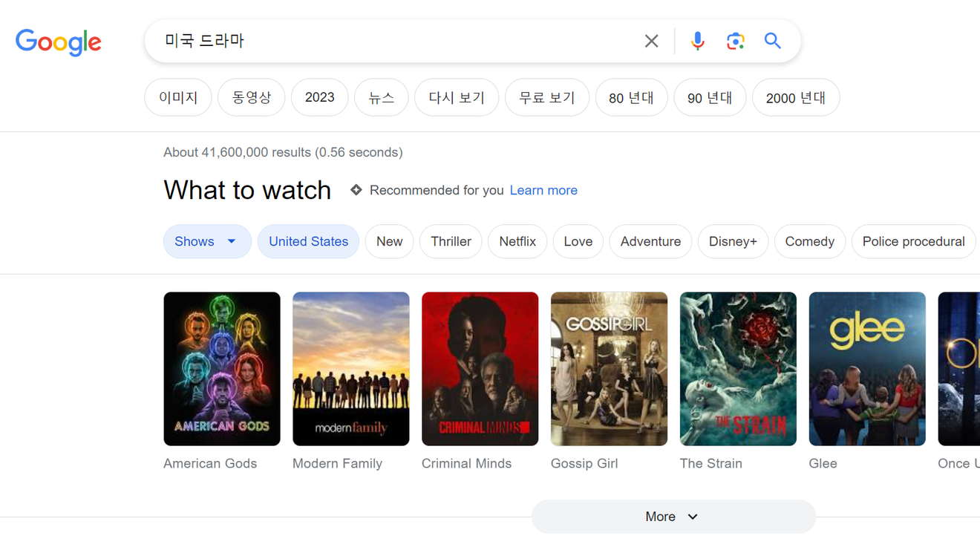Click the Gossip Girl title text

[x=584, y=463]
